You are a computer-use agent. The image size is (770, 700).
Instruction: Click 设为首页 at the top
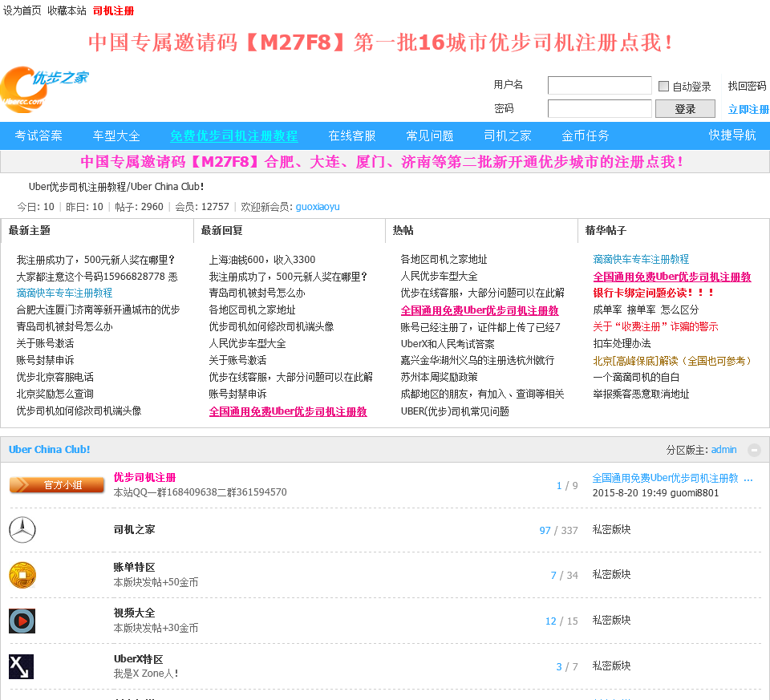[22, 10]
